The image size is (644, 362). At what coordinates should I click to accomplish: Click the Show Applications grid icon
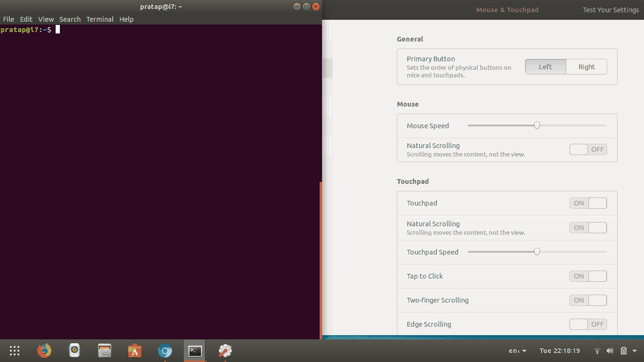[14, 351]
